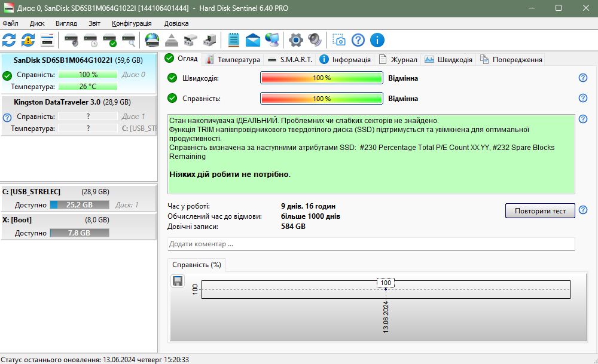Click the blue refresh arrows toolbar icon
Image resolution: width=598 pixels, height=364 pixels.
[x=9, y=40]
